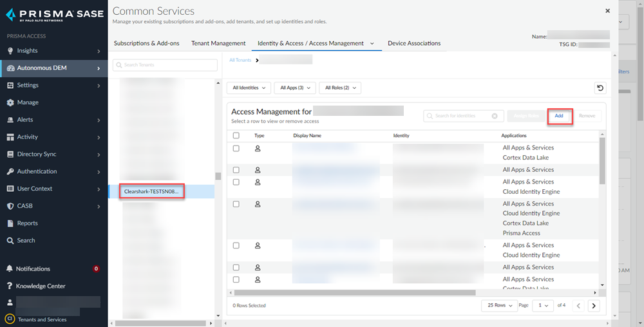Open the All Identities dropdown filter
The image size is (644, 327).
[248, 88]
